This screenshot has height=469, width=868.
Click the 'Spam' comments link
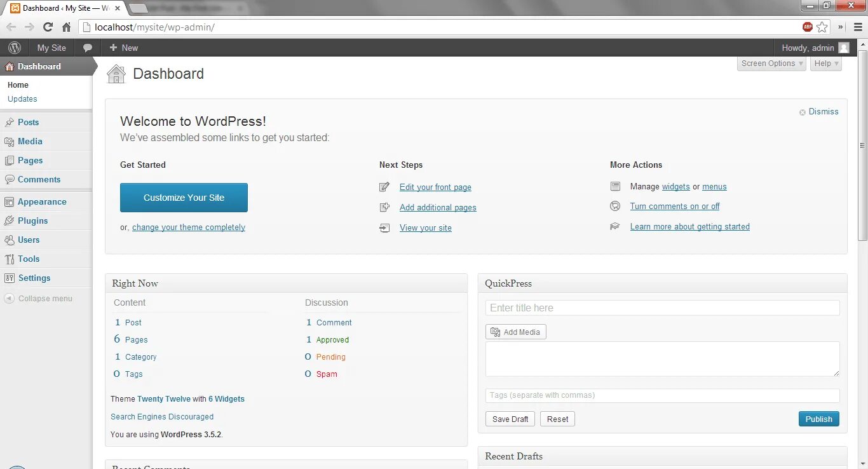327,374
